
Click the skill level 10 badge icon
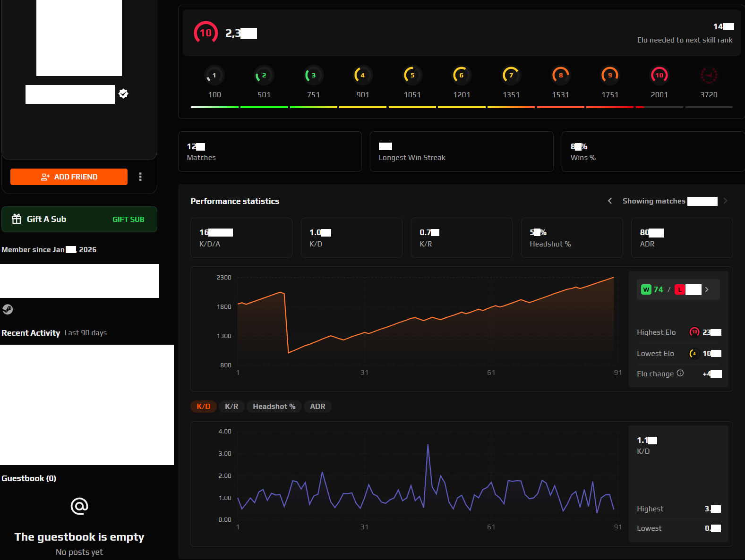click(x=206, y=33)
